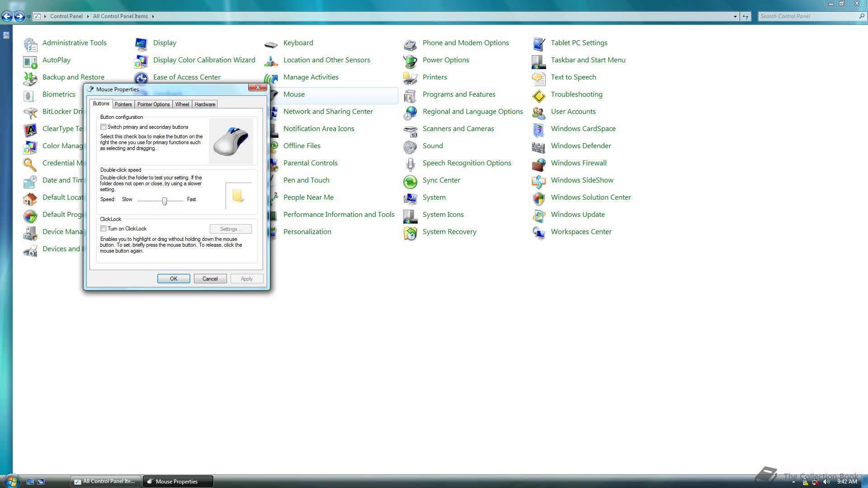
Task: Check the Turn on ClickLock checkbox
Action: pyautogui.click(x=103, y=229)
